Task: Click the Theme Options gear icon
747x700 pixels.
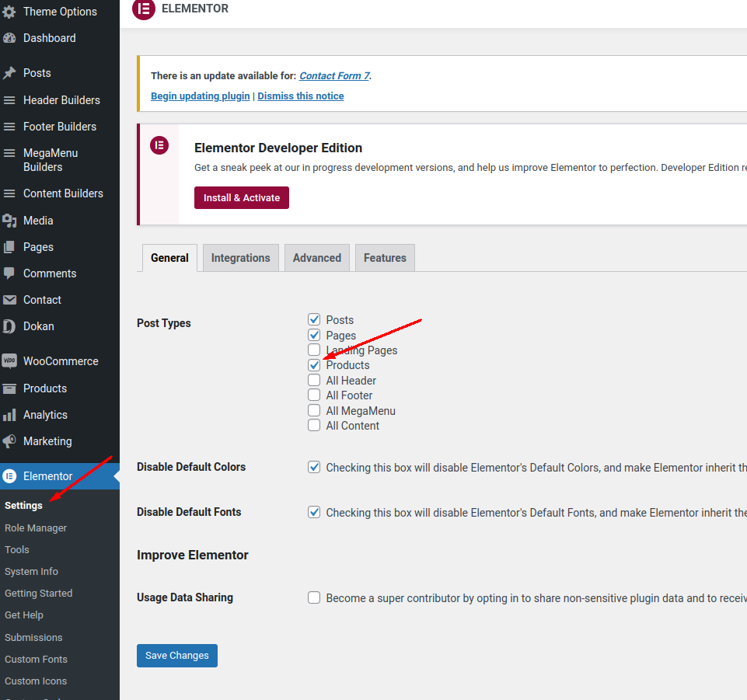Action: point(9,12)
